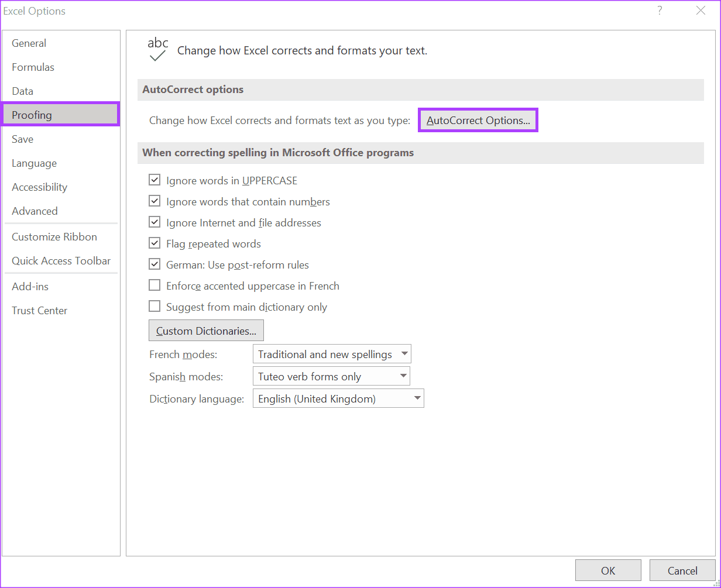Go to the Save options
Screen dimensions: 721x588
pos(61,139)
